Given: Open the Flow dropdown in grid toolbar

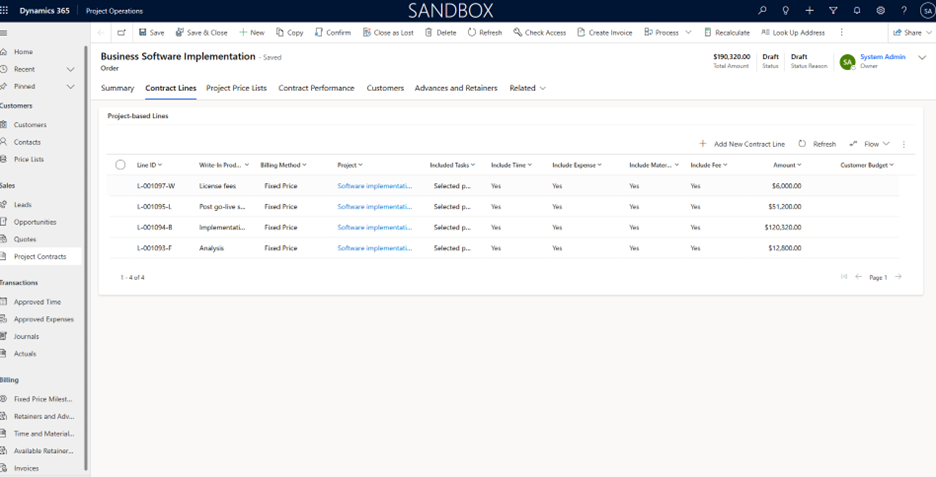Looking at the screenshot, I should (869, 144).
